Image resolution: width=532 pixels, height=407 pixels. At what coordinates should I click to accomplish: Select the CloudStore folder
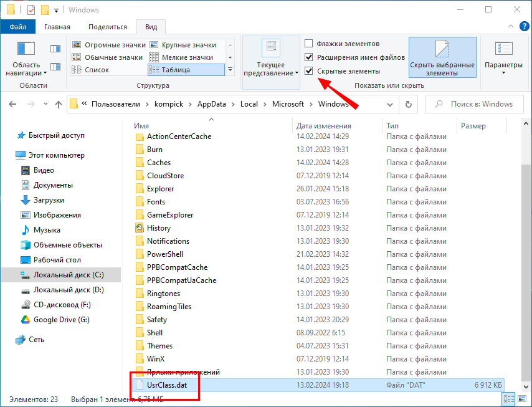pyautogui.click(x=165, y=176)
